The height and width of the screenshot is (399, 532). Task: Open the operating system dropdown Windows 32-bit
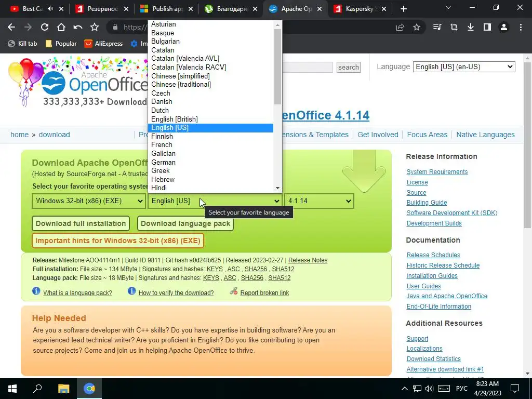pos(89,201)
